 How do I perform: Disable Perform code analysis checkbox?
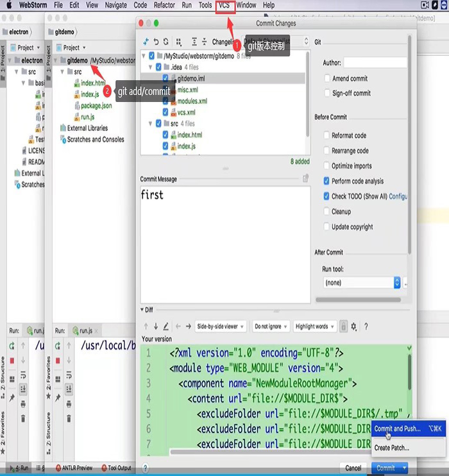326,181
